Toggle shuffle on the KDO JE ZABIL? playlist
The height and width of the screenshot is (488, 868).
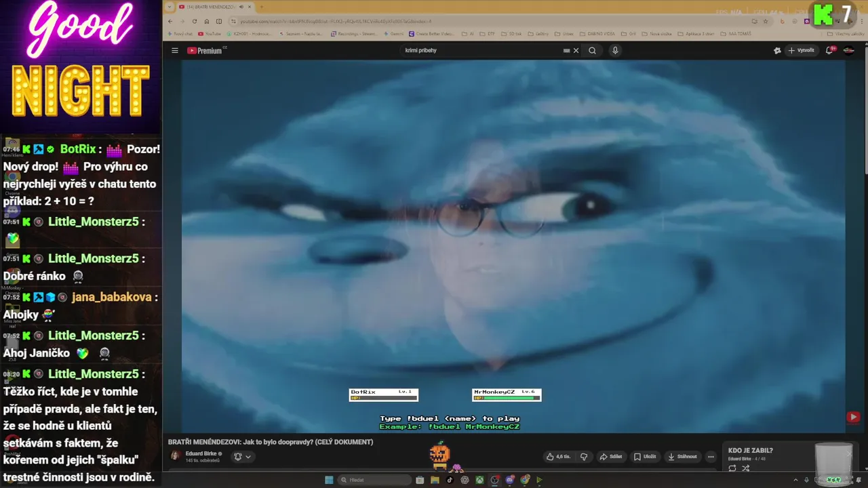click(x=746, y=468)
